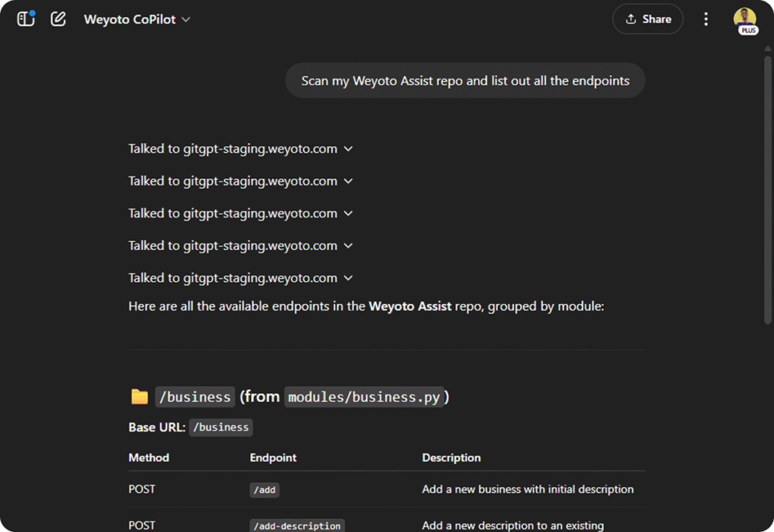Expand the fifth 'Talked to gitgpt-staging.weyoto.com' entry
The width and height of the screenshot is (774, 532).
(x=240, y=278)
